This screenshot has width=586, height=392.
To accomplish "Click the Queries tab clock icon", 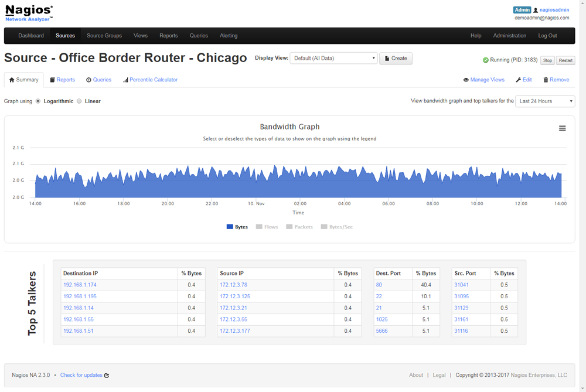I will point(89,80).
